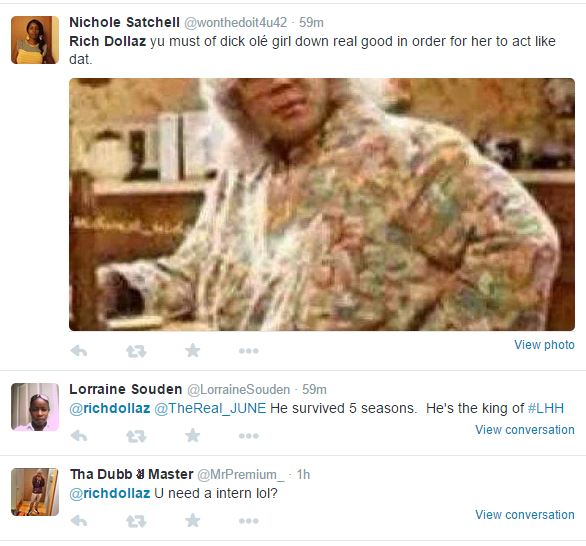Open the @MrPremium_ profile handle

click(x=240, y=475)
